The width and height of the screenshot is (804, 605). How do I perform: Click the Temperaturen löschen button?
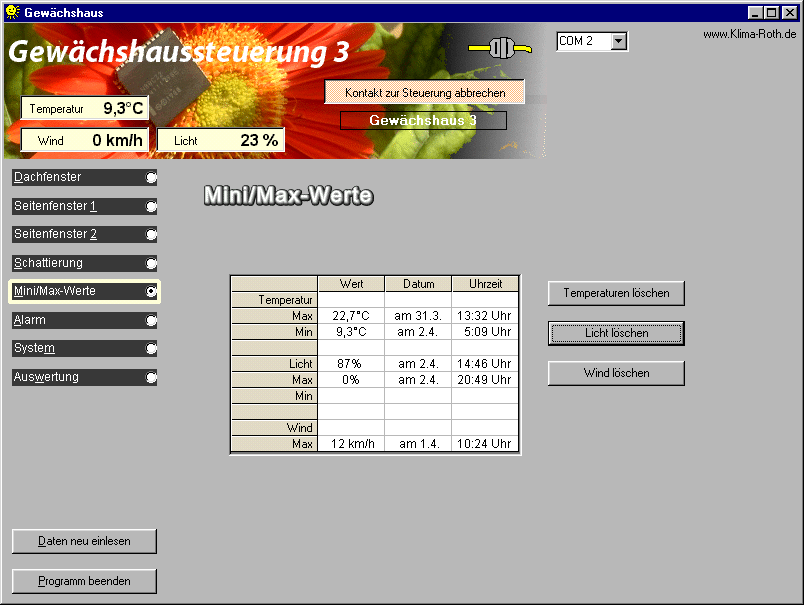(616, 293)
